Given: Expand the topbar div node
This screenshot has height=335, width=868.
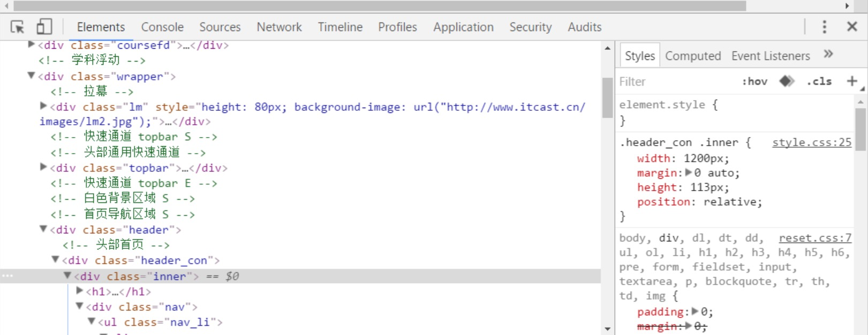Looking at the screenshot, I should click(43, 167).
